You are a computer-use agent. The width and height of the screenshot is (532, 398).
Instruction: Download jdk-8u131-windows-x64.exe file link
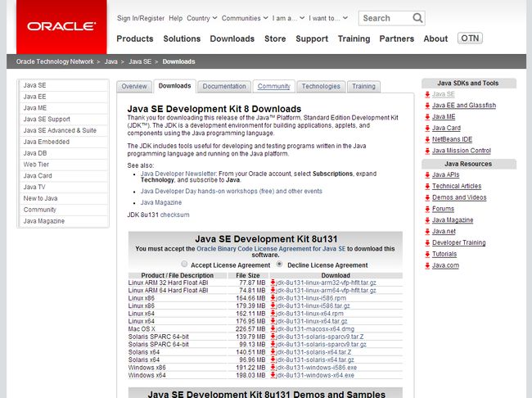315,375
